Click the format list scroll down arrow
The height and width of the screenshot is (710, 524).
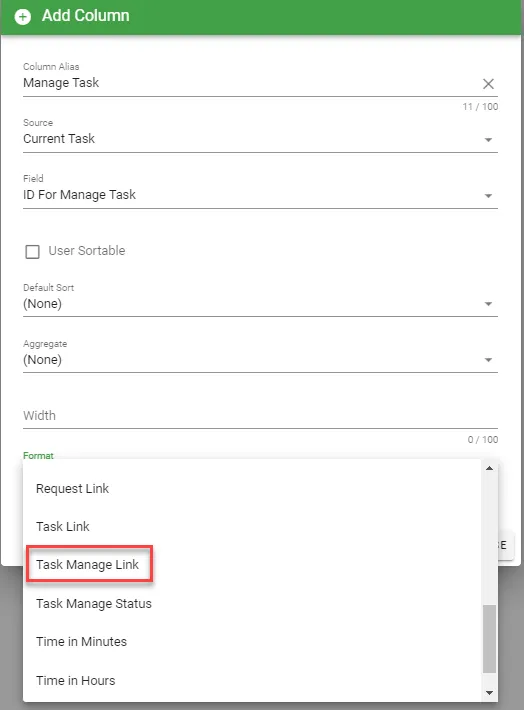point(489,693)
